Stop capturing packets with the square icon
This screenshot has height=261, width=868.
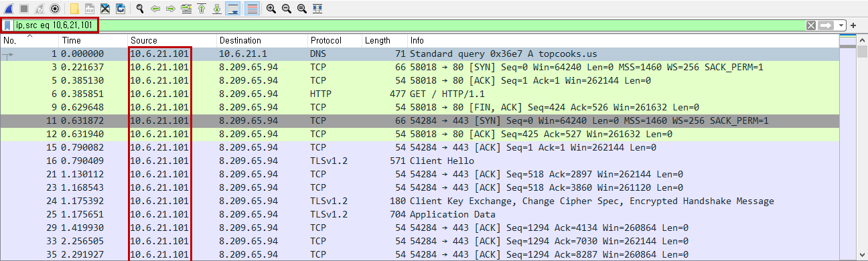[x=23, y=9]
